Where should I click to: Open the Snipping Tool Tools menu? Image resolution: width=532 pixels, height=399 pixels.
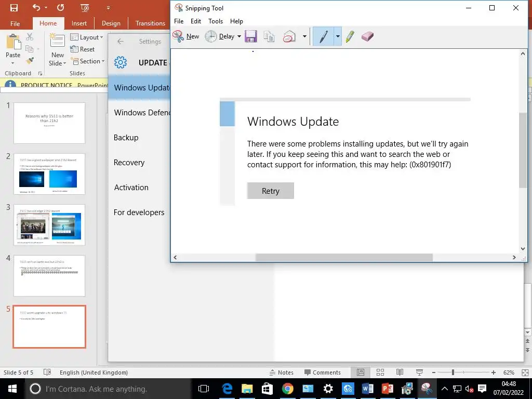pyautogui.click(x=216, y=21)
